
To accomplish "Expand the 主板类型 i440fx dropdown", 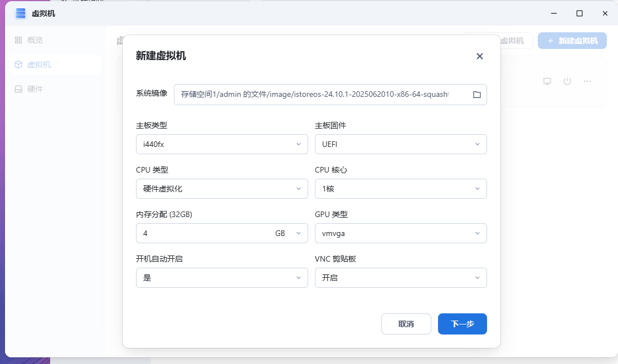I will coord(222,144).
